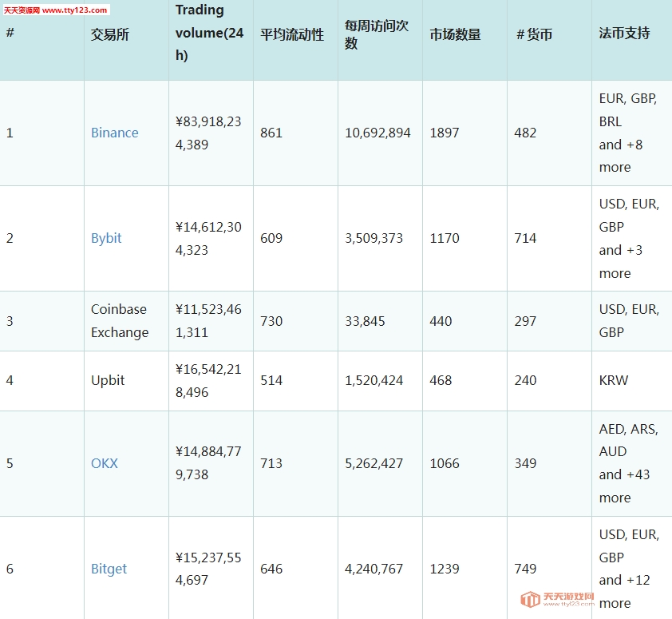This screenshot has height=619, width=672.
Task: Click market count 440 for Coinbase
Action: point(441,321)
